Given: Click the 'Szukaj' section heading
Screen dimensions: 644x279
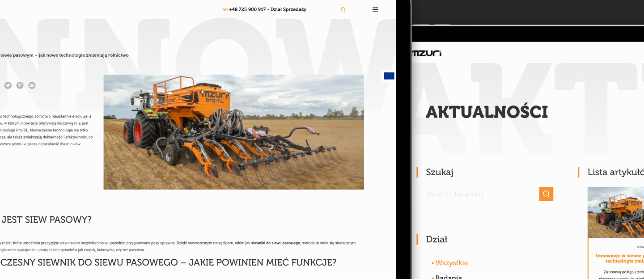Looking at the screenshot, I should click(440, 172).
